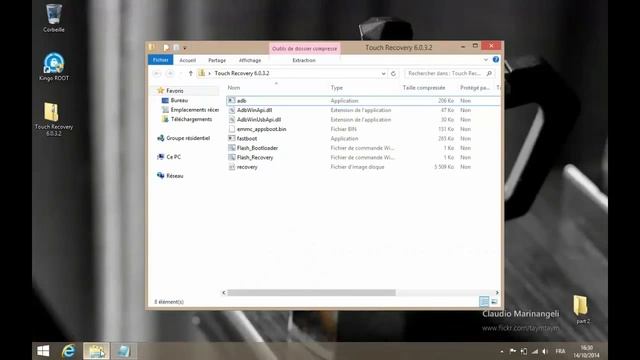Image resolution: width=640 pixels, height=360 pixels.
Task: Select Bureau in the navigation pane
Action: pyautogui.click(x=179, y=100)
